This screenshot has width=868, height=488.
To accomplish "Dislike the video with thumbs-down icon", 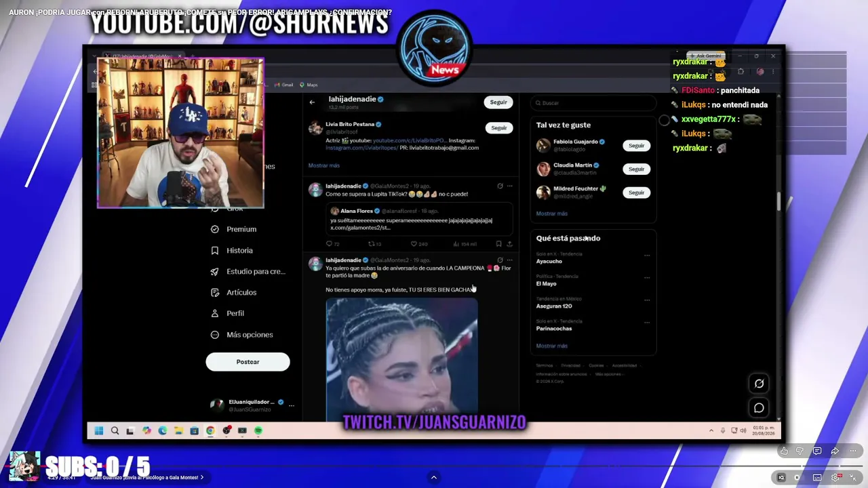I will (x=800, y=451).
